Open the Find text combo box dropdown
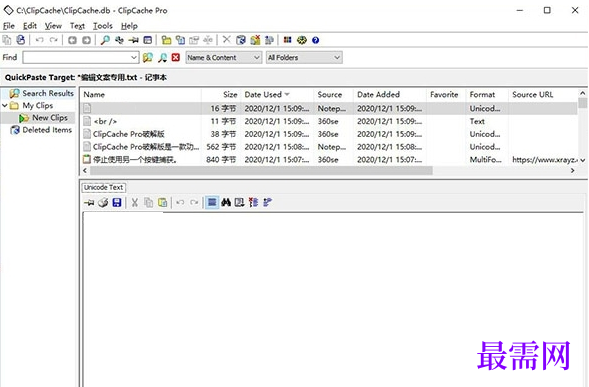589x387 pixels. (x=134, y=57)
